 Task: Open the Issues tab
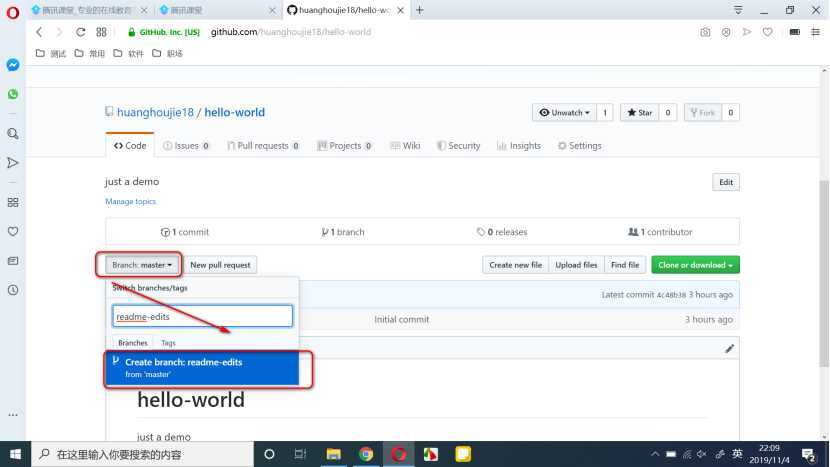tap(186, 146)
